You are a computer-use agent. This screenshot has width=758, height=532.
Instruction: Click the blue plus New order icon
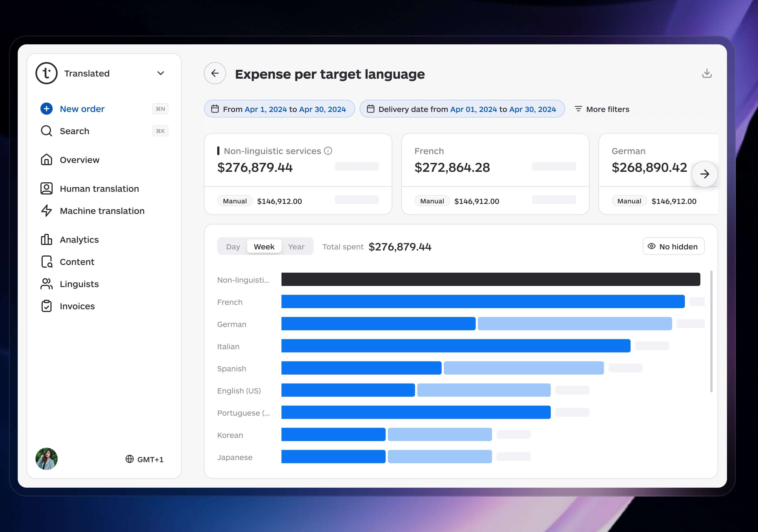[x=47, y=109]
